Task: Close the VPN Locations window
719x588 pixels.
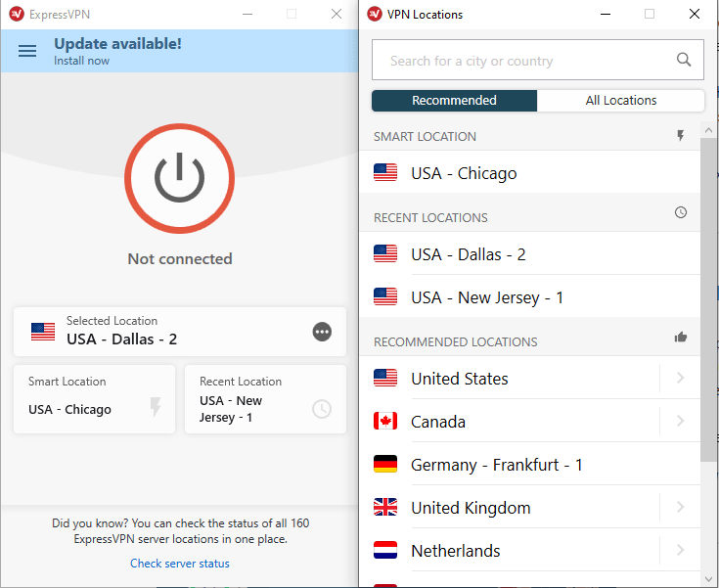Action: click(x=695, y=14)
